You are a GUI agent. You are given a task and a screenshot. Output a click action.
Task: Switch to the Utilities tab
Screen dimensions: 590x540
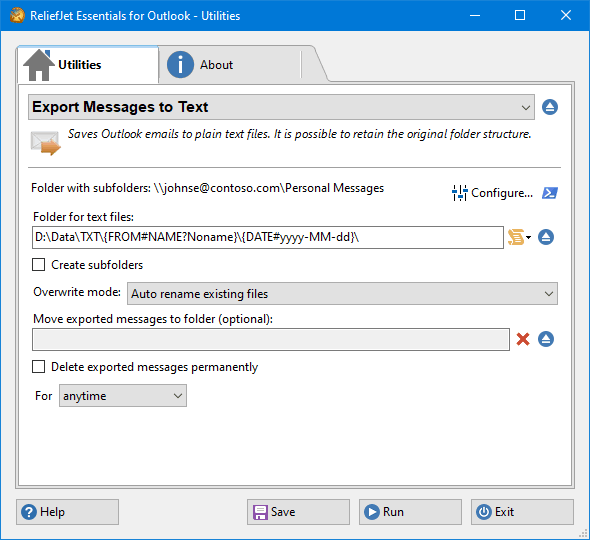[x=88, y=65]
